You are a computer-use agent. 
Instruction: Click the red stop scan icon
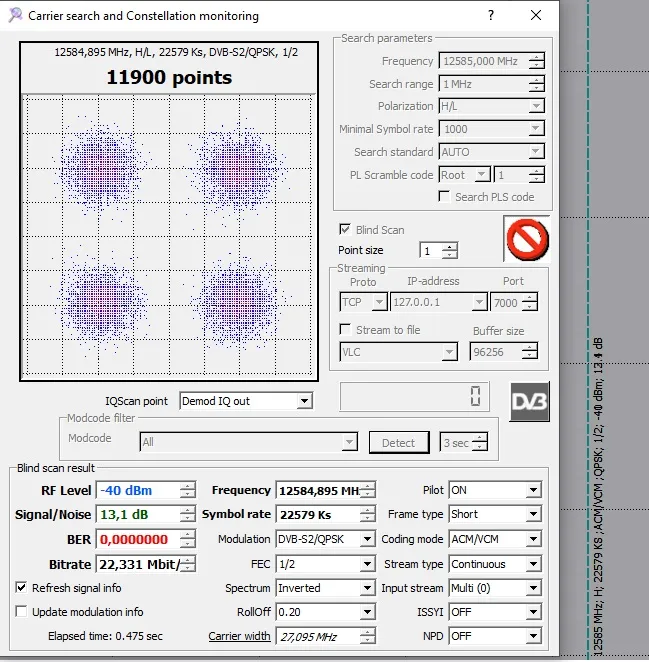526,240
